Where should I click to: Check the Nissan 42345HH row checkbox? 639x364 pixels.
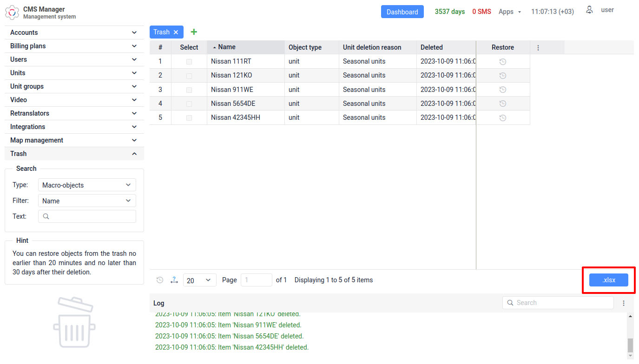(x=189, y=118)
